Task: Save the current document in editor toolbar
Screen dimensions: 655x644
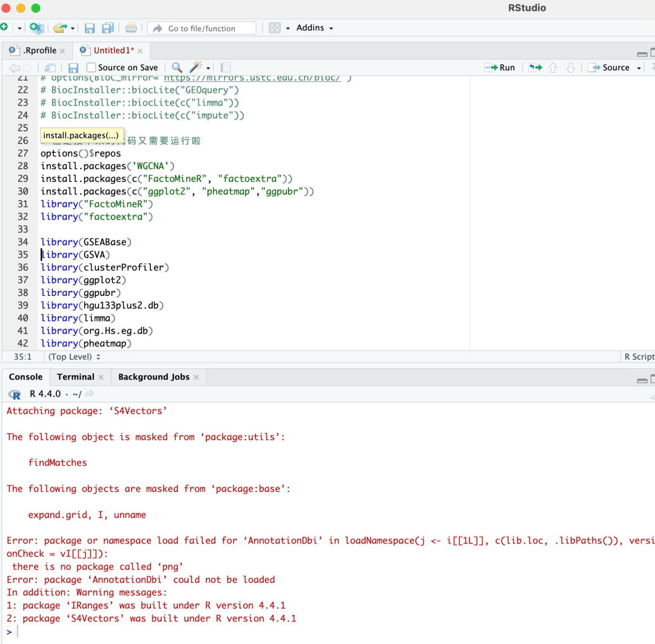Action: click(x=73, y=67)
